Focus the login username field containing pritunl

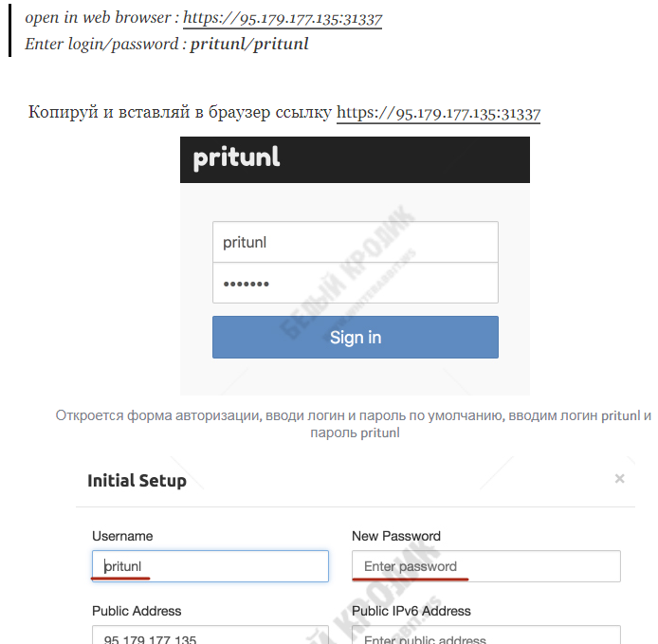click(x=355, y=242)
